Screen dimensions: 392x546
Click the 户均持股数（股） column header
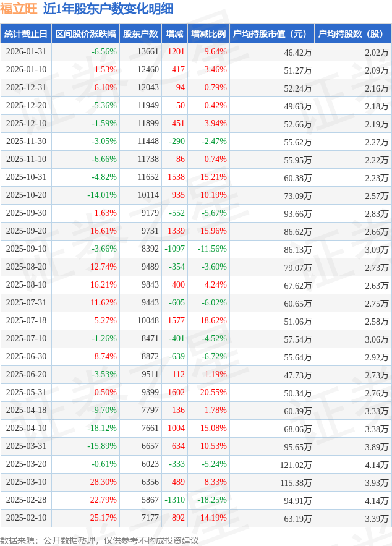(x=352, y=34)
